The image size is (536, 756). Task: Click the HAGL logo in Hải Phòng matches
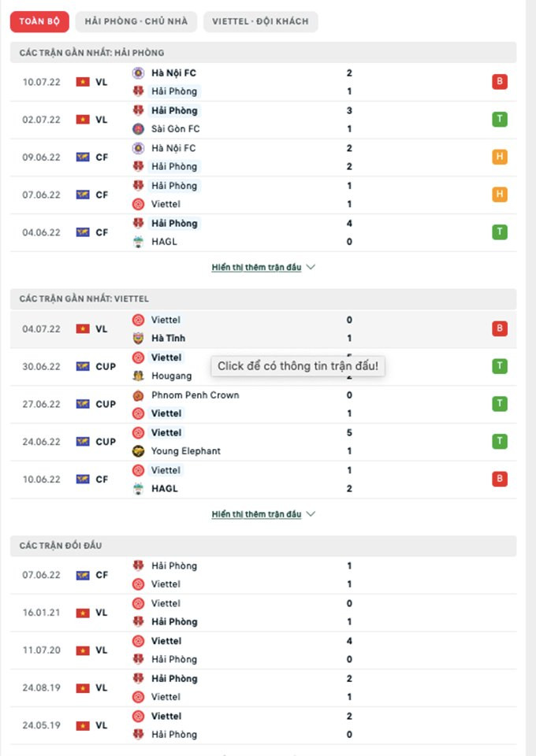[138, 242]
